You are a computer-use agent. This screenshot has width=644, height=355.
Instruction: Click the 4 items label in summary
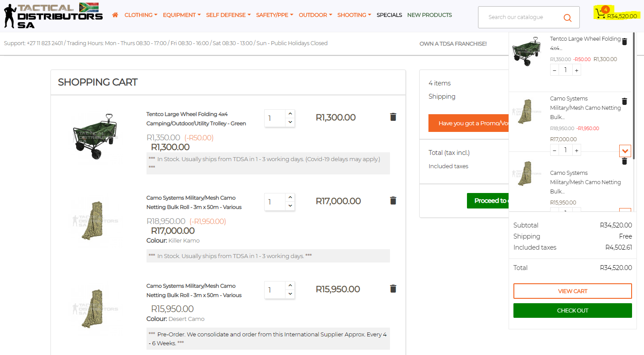[x=440, y=83]
